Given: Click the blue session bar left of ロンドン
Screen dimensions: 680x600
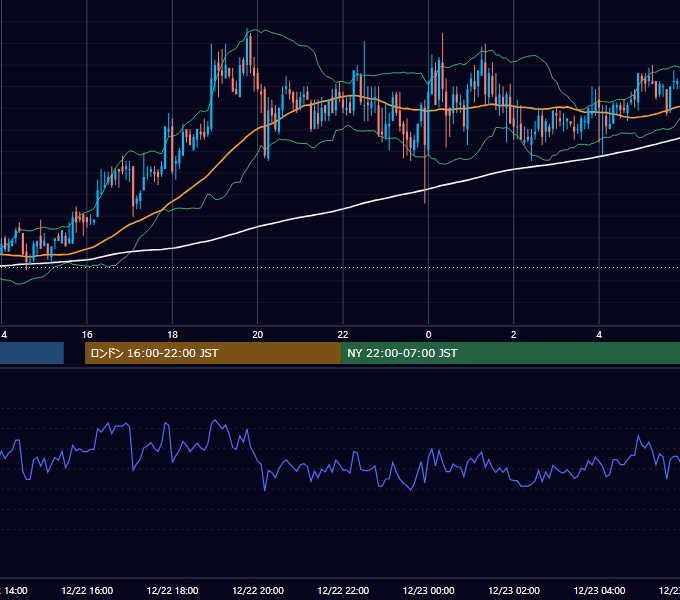Looking at the screenshot, I should [32, 353].
